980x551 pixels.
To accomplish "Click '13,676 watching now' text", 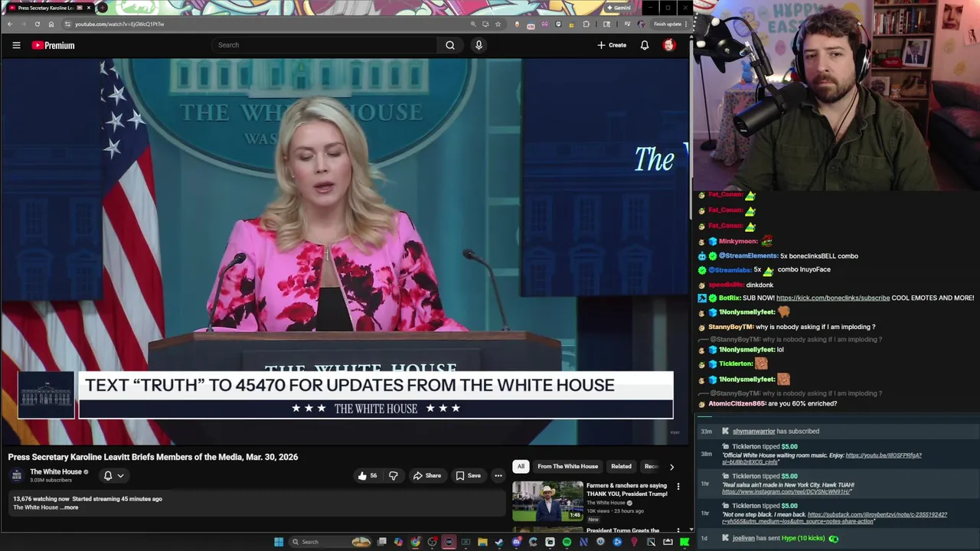I will point(41,499).
